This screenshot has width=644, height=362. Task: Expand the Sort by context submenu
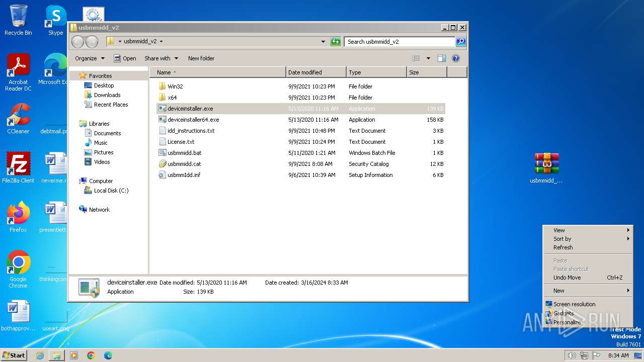(588, 239)
